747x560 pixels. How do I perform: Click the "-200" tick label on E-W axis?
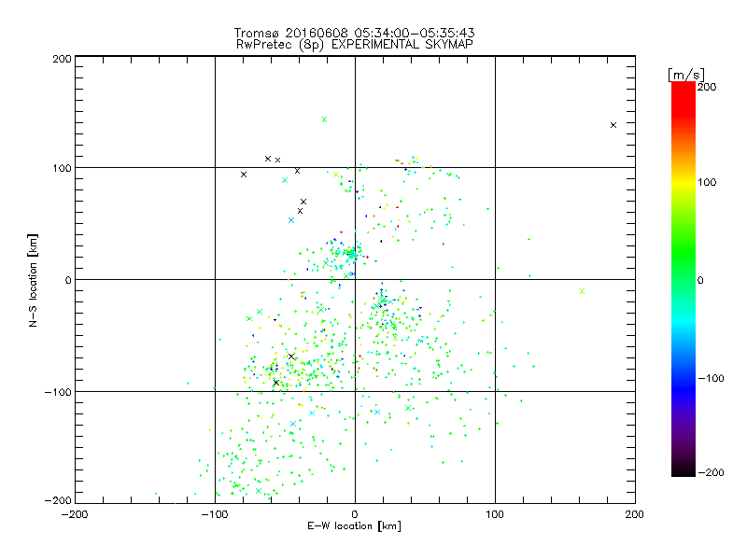76,514
